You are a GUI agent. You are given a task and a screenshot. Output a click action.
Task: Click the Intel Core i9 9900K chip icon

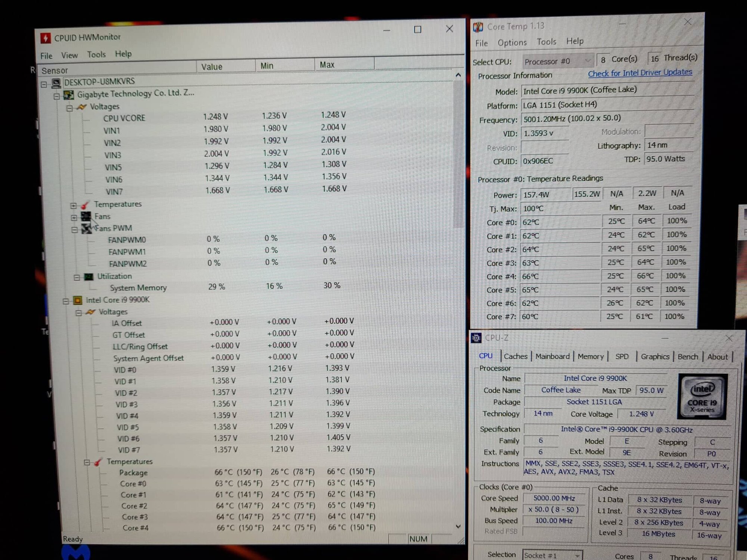(78, 300)
